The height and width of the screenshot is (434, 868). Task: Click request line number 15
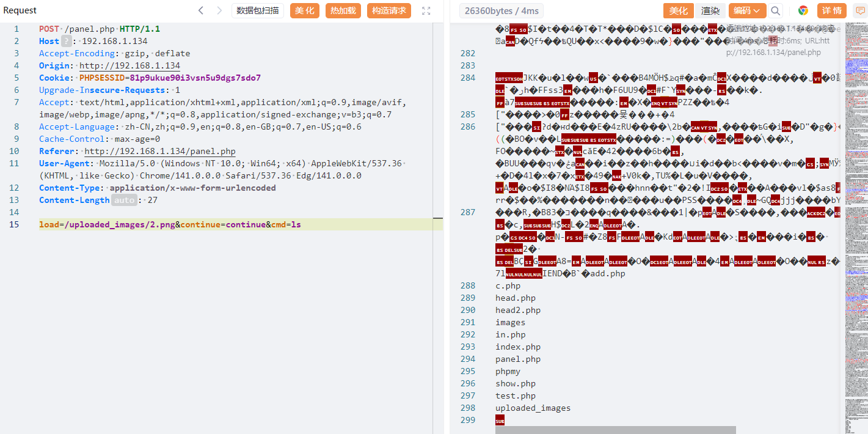[x=14, y=224]
